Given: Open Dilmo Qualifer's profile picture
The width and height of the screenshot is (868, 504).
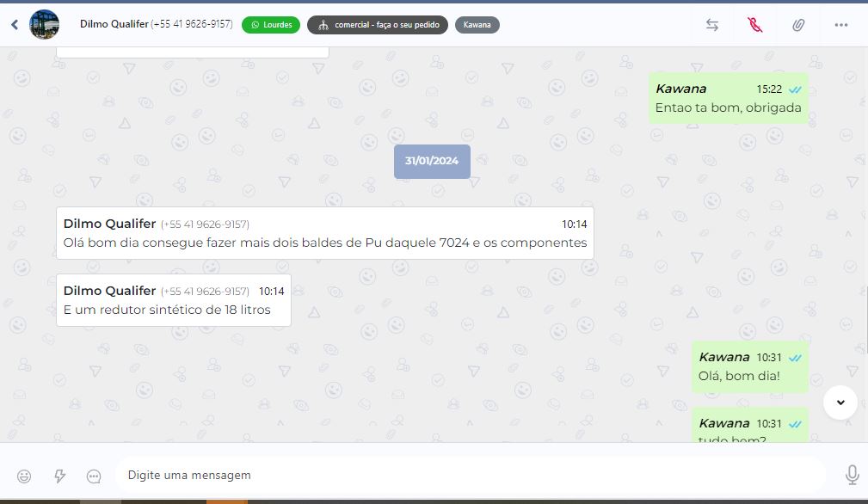Looking at the screenshot, I should (x=44, y=24).
